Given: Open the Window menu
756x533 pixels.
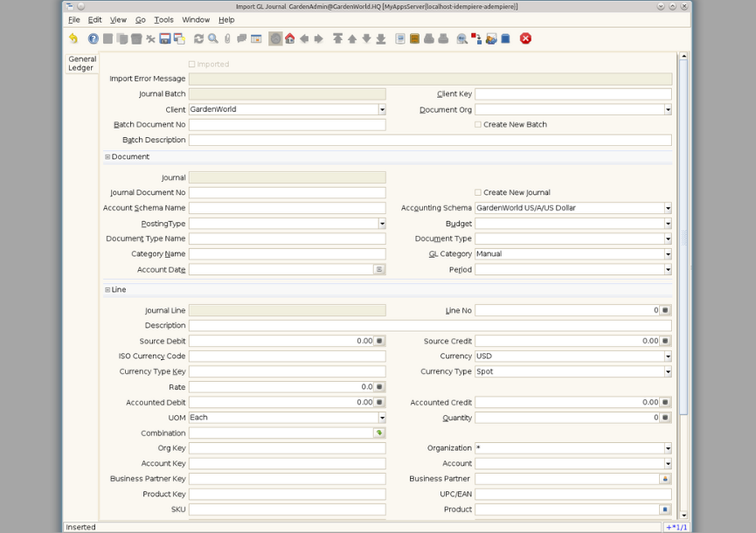Looking at the screenshot, I should tap(196, 20).
